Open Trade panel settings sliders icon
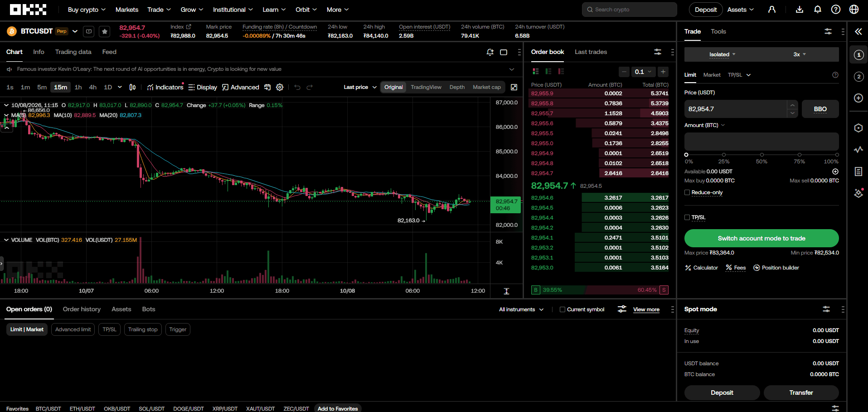 (x=828, y=31)
